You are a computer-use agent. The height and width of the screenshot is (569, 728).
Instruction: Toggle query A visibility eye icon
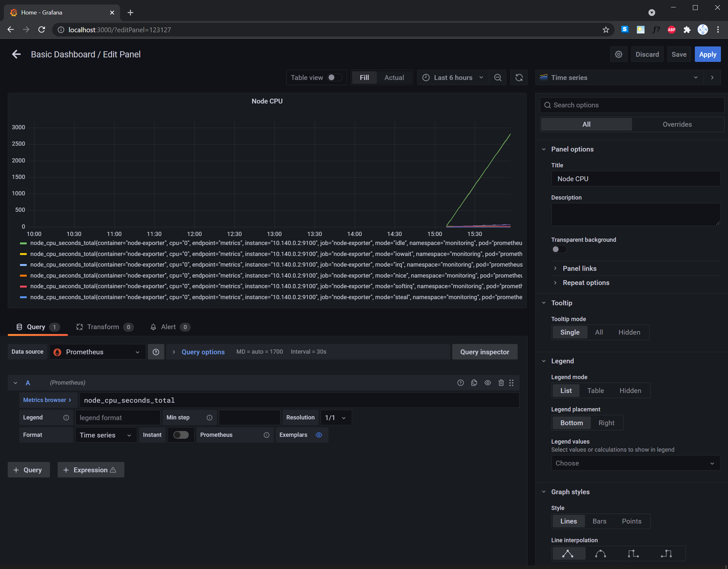coord(487,383)
